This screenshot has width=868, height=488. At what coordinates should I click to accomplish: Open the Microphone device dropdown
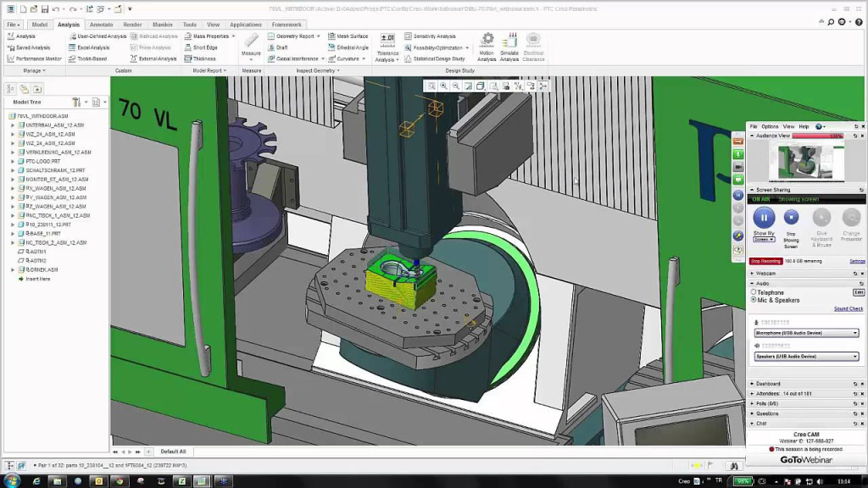[806, 333]
